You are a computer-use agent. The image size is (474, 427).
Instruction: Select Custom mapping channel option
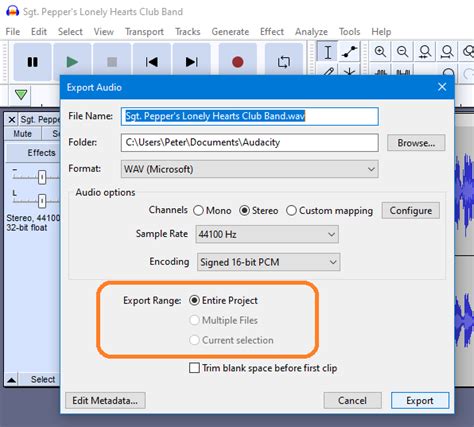click(329, 210)
